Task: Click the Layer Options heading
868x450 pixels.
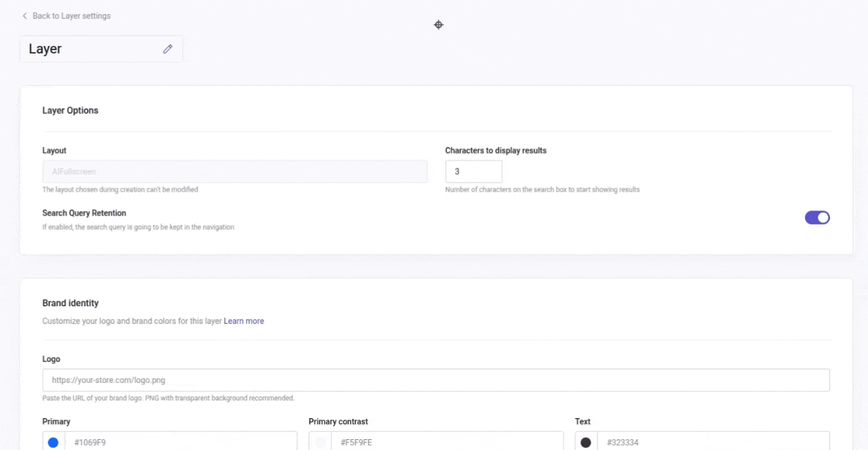Action: point(71,111)
